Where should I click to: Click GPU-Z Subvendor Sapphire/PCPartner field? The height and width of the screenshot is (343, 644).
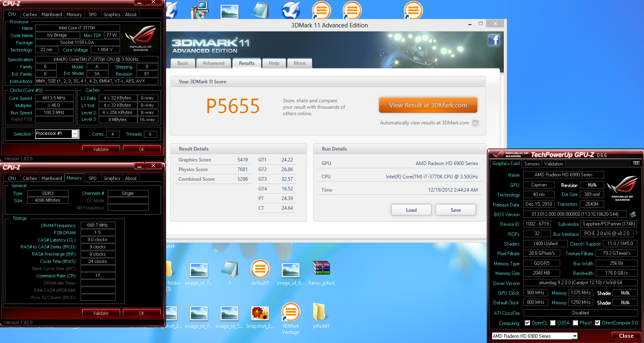tap(609, 224)
